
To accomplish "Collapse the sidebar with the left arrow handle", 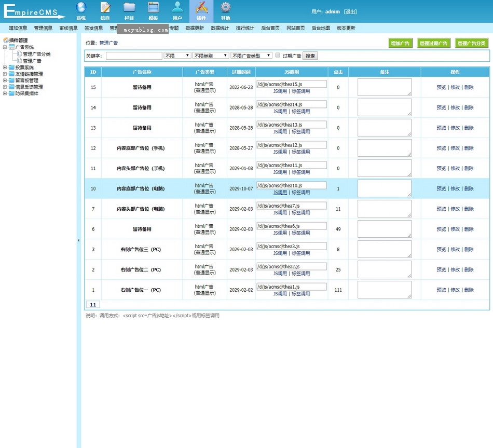I will 78,240.
